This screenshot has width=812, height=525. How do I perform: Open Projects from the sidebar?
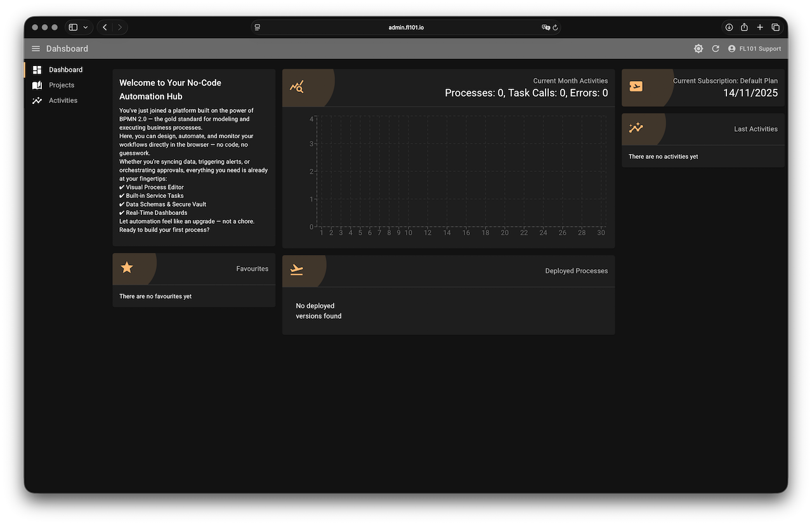pos(62,85)
